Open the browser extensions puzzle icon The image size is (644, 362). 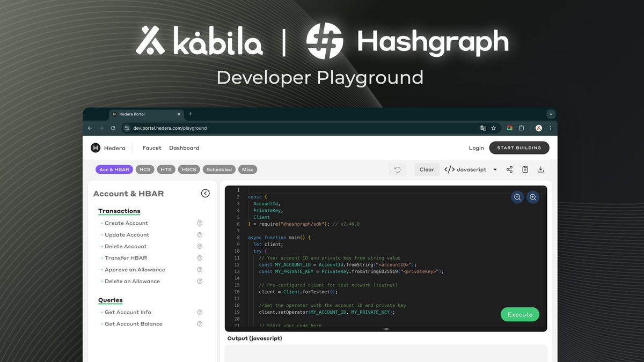(521, 128)
